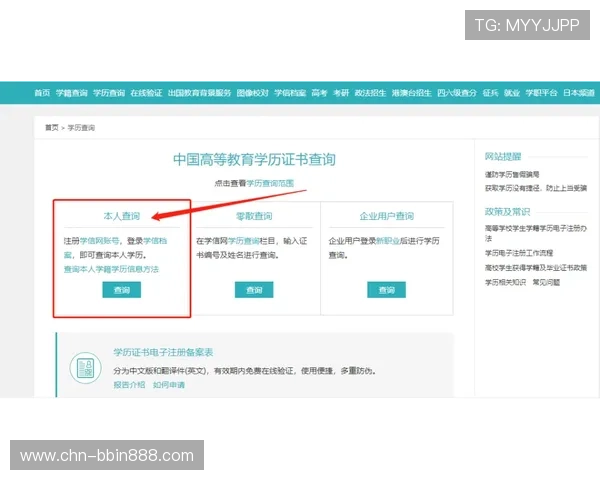Open 高校学生获得学籍及毕业证书政策 link
The width and height of the screenshot is (600, 480).
(536, 268)
